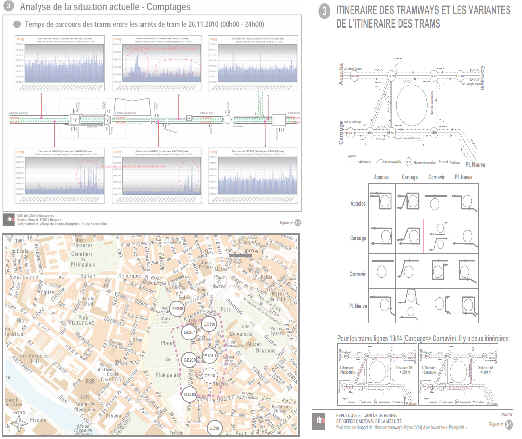This screenshot has height=439, width=522.
Task: Click the 'Cornavin' column header of the variants matrix
Action: [x=436, y=177]
